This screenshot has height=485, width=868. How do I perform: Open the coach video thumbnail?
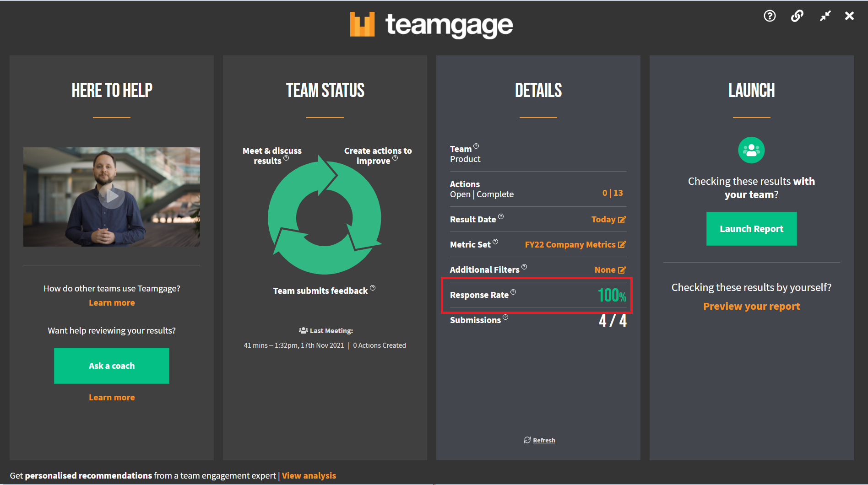(112, 197)
